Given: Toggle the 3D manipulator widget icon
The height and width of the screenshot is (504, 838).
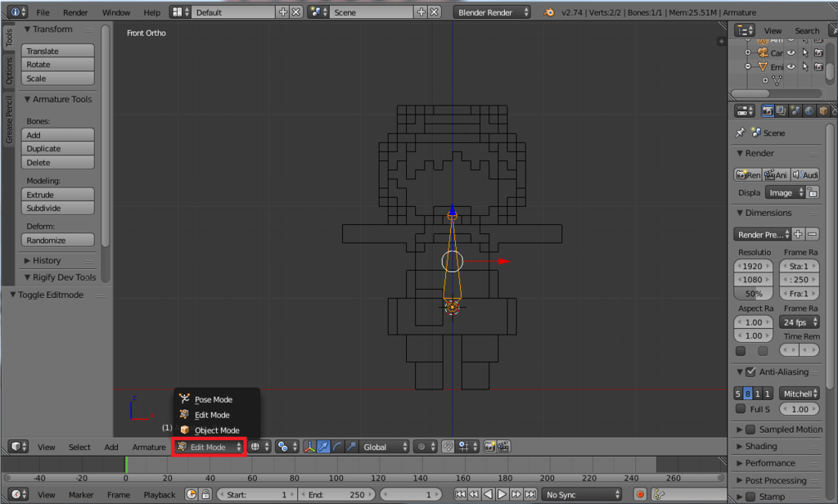Looking at the screenshot, I should (x=309, y=447).
